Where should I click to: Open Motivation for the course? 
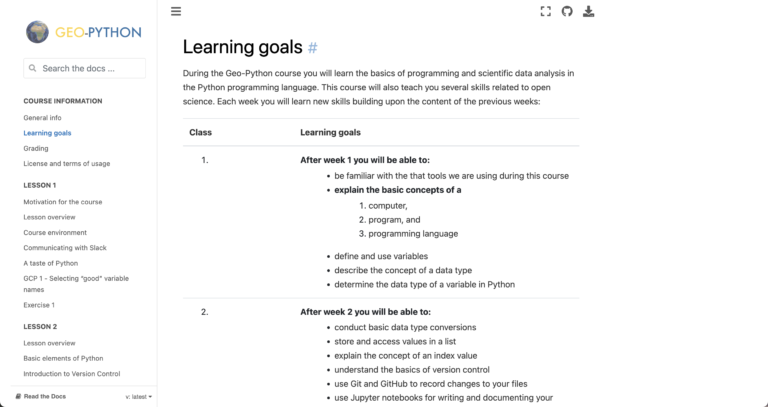[63, 202]
